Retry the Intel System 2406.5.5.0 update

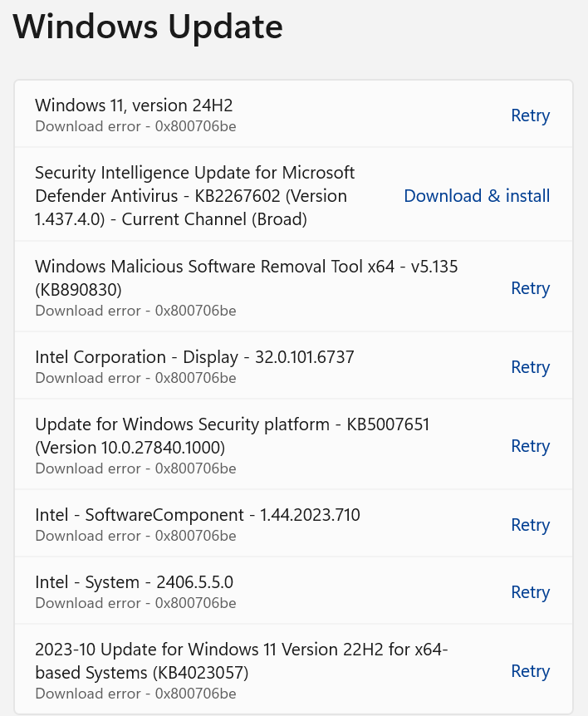pos(530,592)
